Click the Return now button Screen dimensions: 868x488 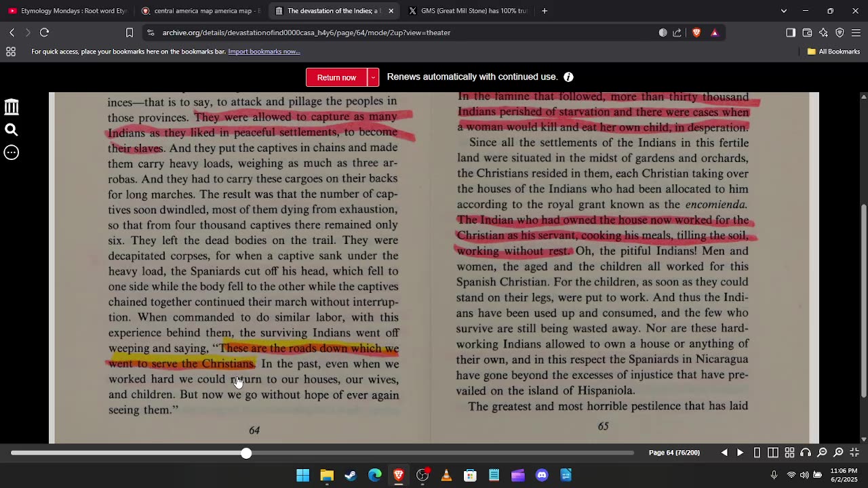pos(336,77)
